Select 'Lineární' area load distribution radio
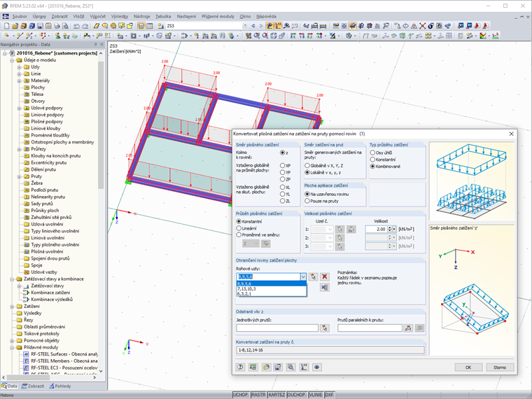 point(239,228)
